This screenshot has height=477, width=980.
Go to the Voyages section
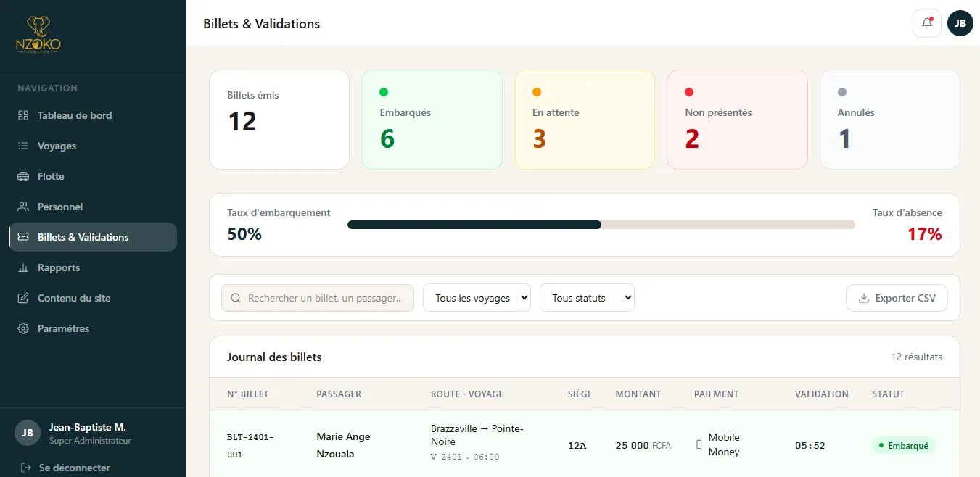click(x=93, y=146)
